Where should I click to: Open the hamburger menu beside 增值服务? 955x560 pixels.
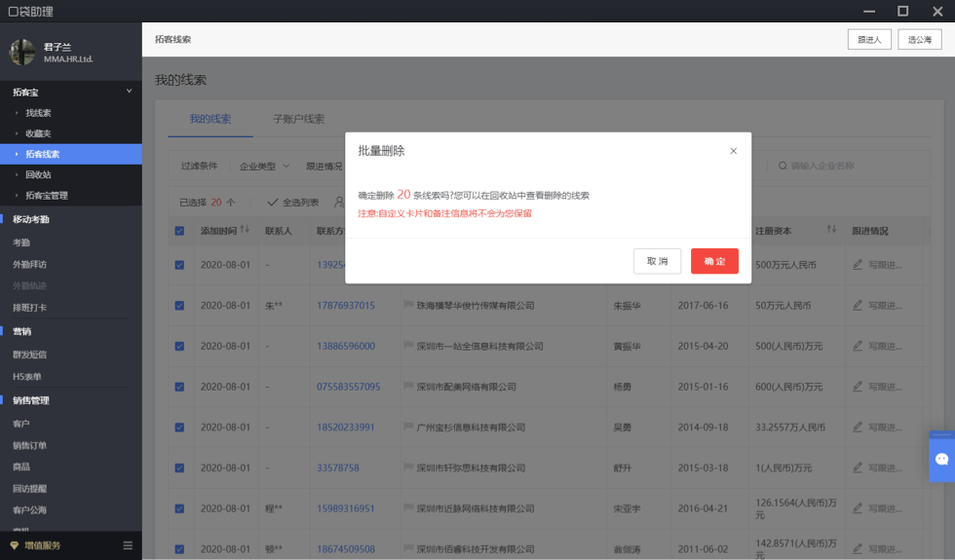coord(128,545)
